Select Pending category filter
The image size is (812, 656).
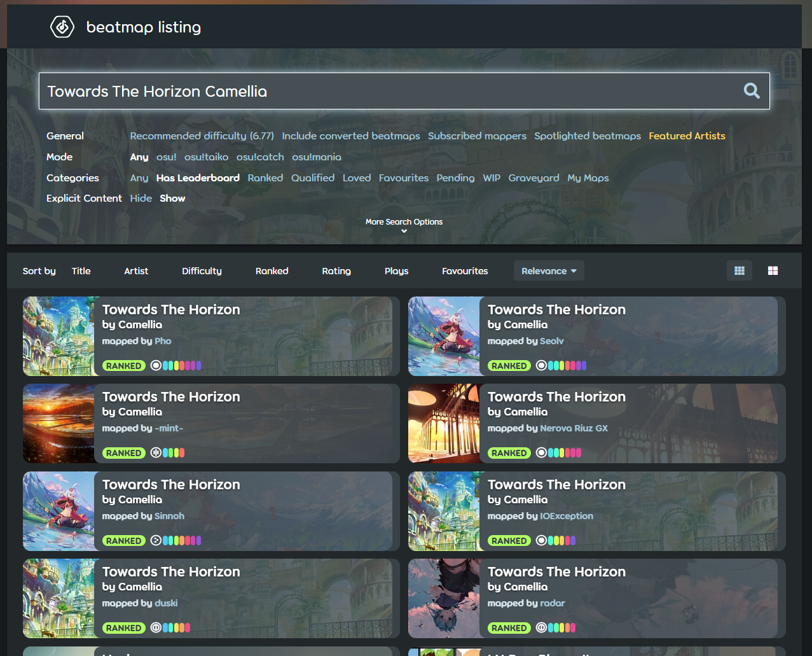tap(455, 178)
